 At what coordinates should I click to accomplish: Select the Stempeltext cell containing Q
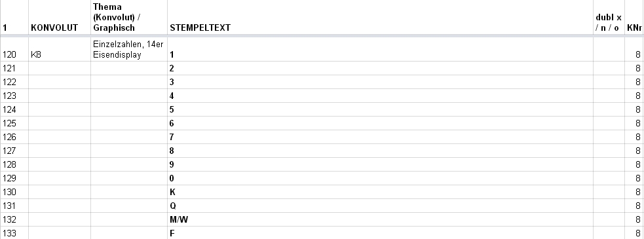(380, 206)
